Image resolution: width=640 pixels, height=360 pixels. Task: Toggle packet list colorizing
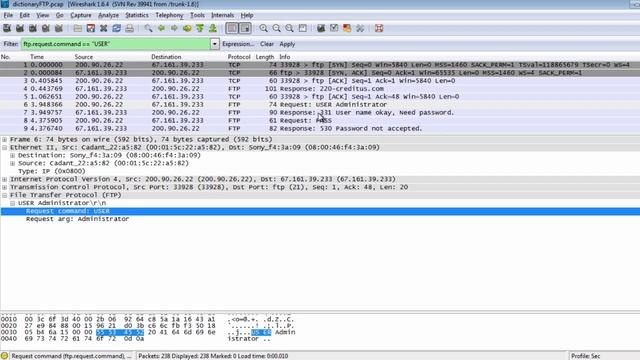click(232, 28)
